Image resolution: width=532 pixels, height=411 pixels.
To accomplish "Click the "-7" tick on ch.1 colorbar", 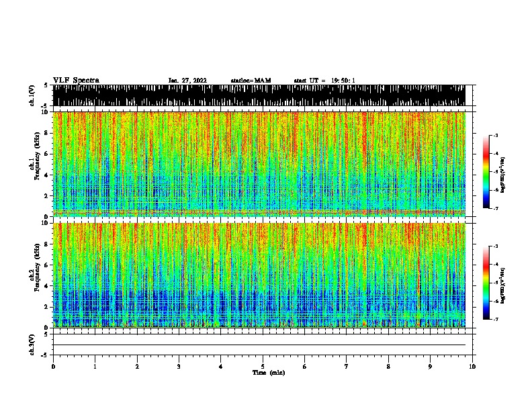I will (496, 208).
